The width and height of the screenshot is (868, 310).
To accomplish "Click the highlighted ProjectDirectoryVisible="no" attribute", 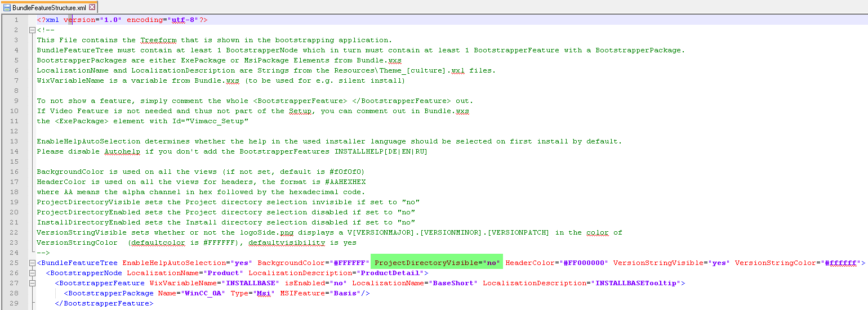I will [437, 263].
